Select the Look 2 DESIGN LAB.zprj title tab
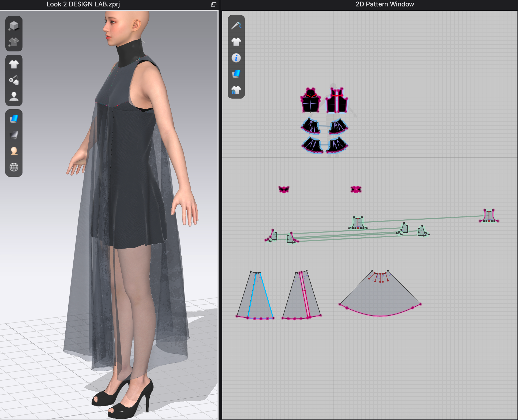 click(83, 4)
